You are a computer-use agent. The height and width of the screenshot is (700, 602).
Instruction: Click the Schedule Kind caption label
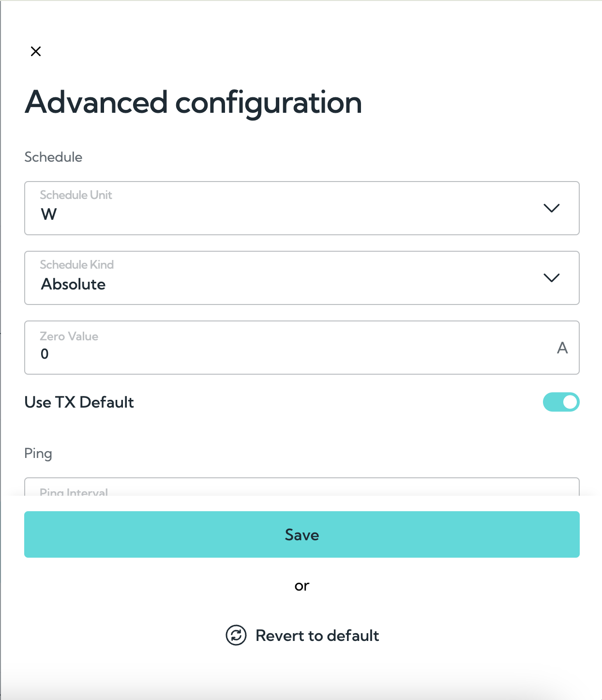pos(77,265)
